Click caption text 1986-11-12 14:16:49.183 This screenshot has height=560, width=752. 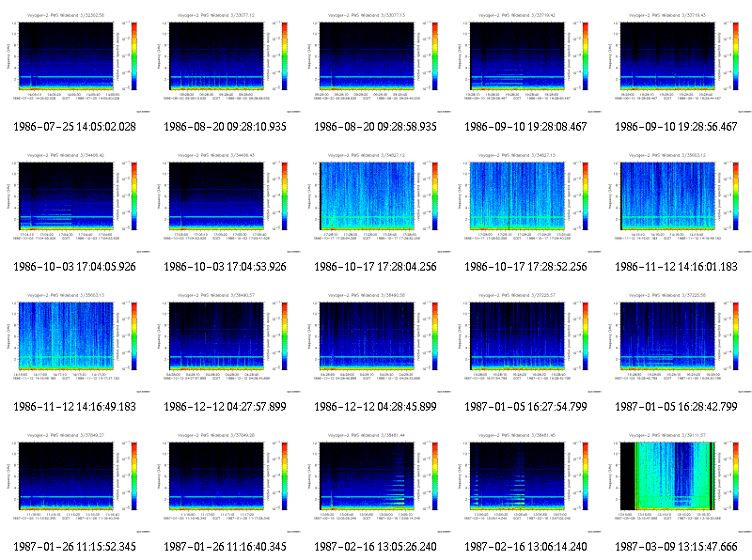point(75,407)
